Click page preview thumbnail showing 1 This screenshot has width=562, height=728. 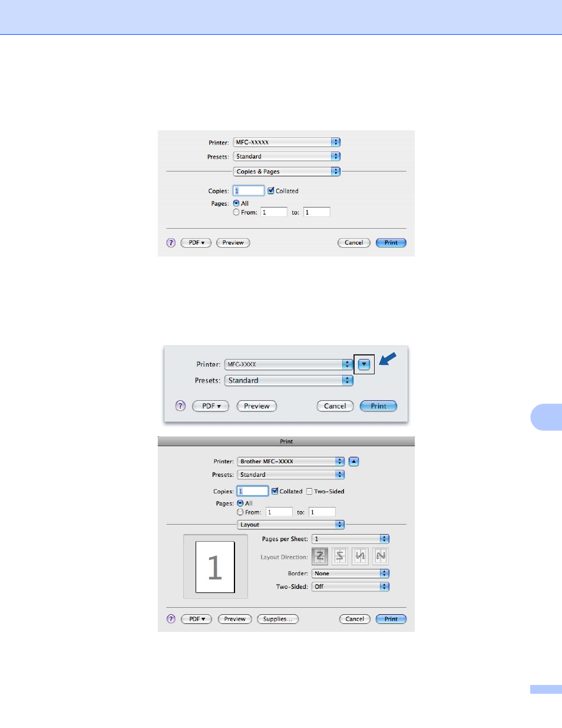click(x=215, y=567)
